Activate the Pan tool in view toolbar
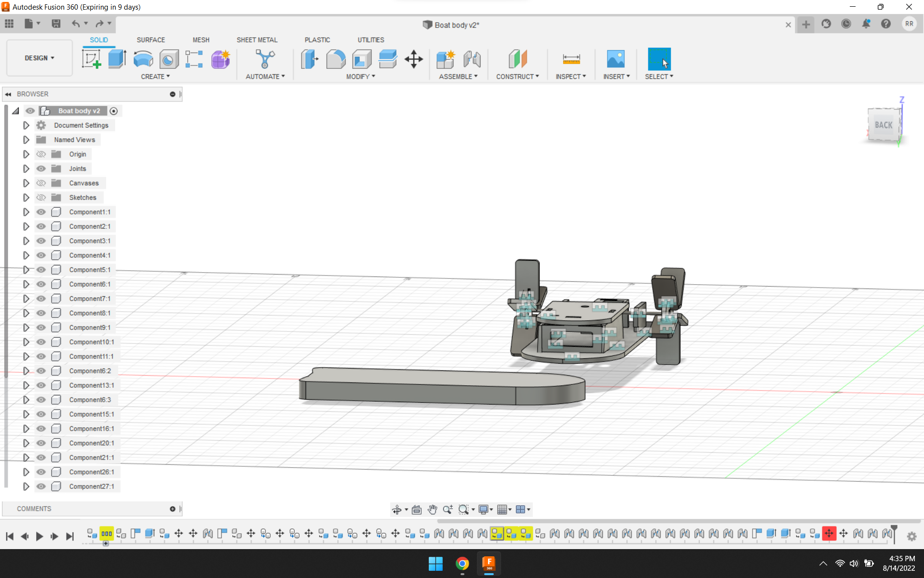The height and width of the screenshot is (578, 924). tap(432, 509)
